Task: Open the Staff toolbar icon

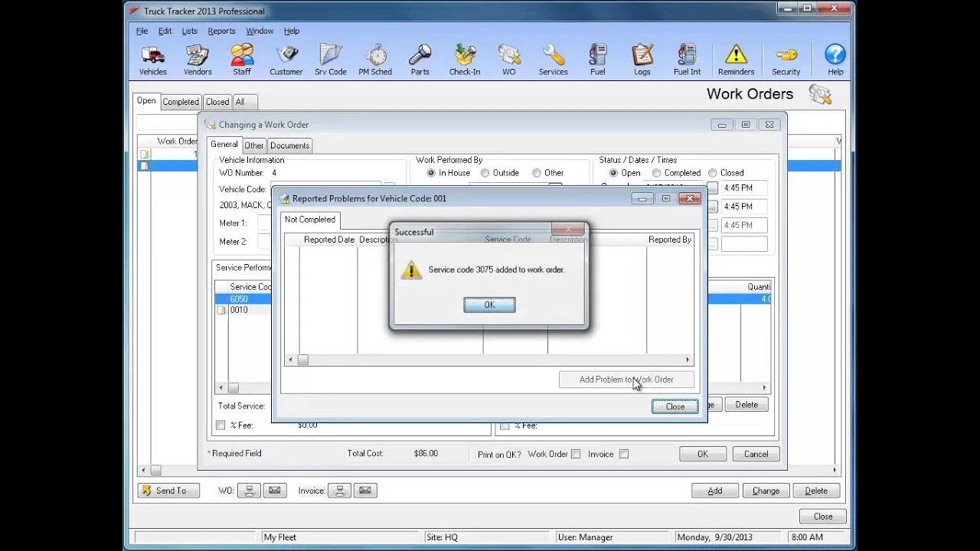Action: (x=242, y=60)
